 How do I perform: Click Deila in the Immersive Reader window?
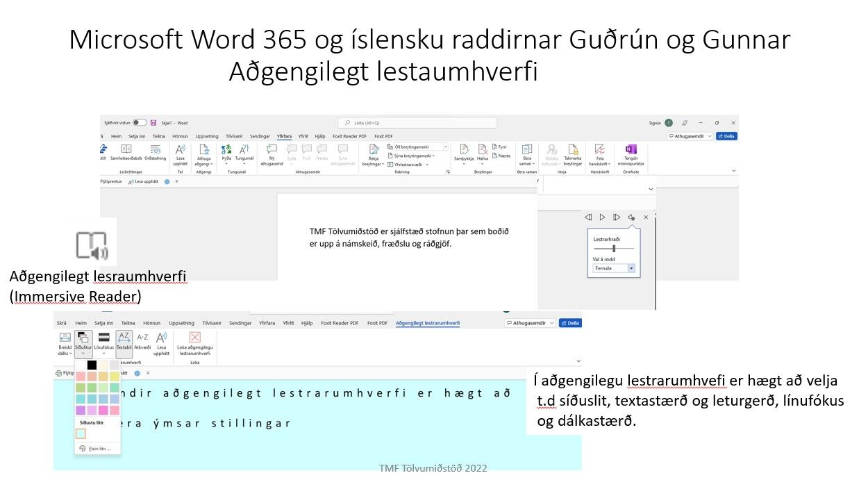coord(571,323)
